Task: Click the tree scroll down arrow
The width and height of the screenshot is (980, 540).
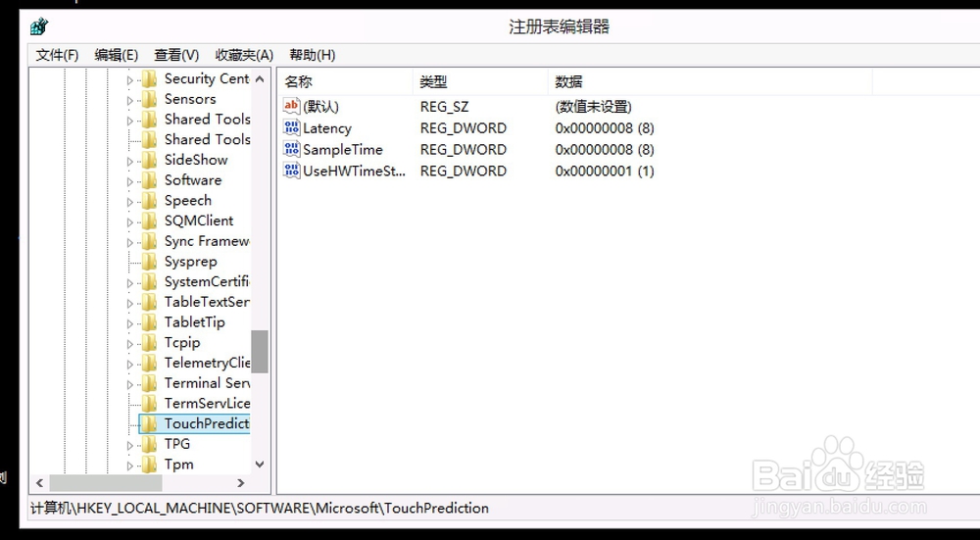Action: pos(260,465)
